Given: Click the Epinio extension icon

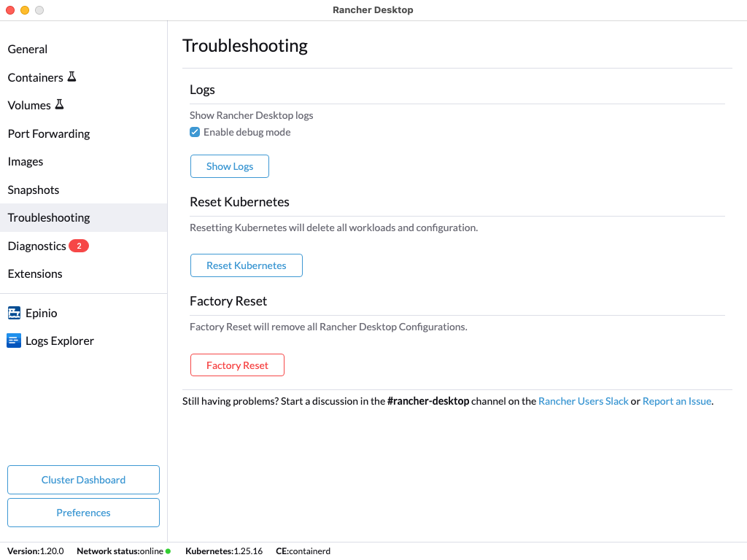Looking at the screenshot, I should tap(14, 313).
